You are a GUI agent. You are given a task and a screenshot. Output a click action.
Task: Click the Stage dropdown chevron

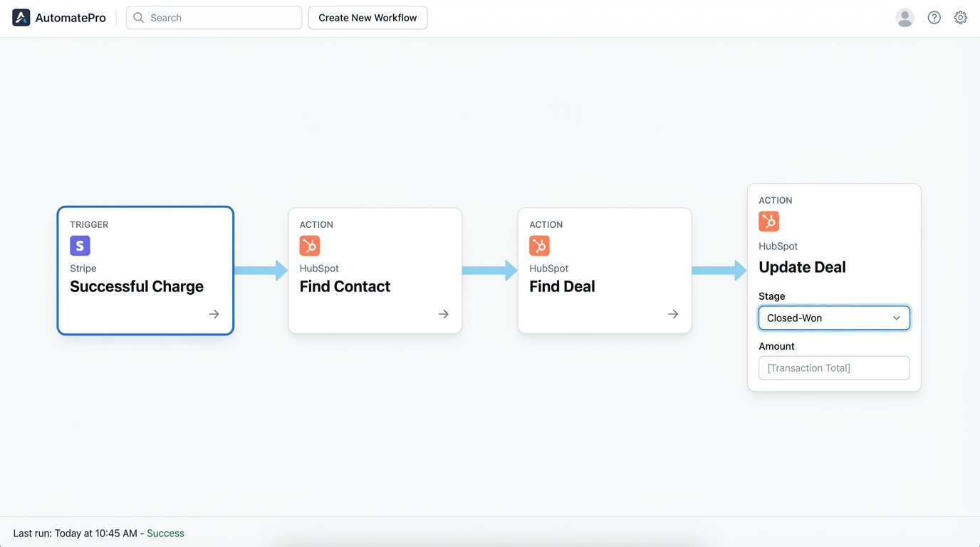click(x=897, y=318)
